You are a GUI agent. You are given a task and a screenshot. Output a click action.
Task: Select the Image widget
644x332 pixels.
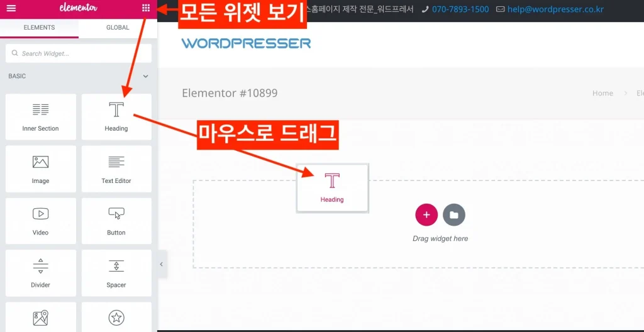[x=41, y=169]
